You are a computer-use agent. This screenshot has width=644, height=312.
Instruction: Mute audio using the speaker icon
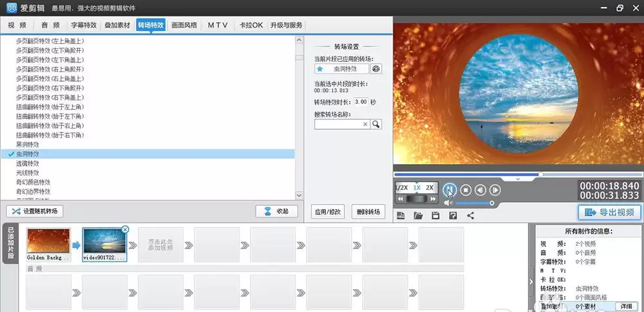[x=448, y=203]
